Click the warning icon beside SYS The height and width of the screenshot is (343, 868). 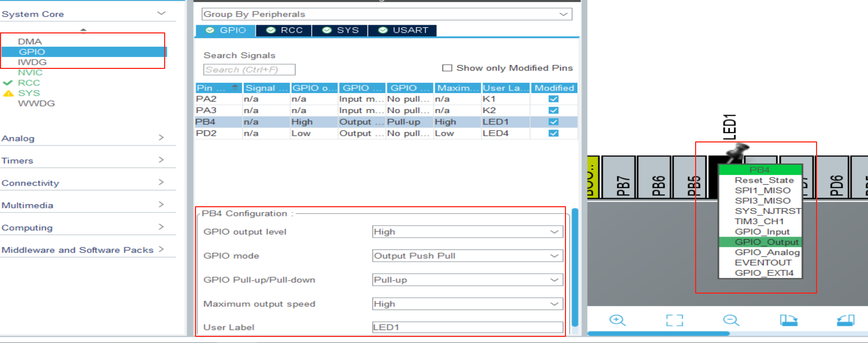click(8, 93)
